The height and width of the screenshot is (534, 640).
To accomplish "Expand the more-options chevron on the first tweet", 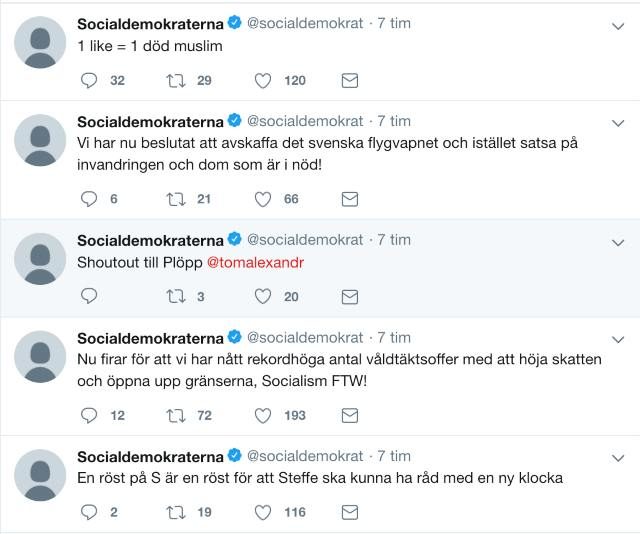I will (x=617, y=25).
